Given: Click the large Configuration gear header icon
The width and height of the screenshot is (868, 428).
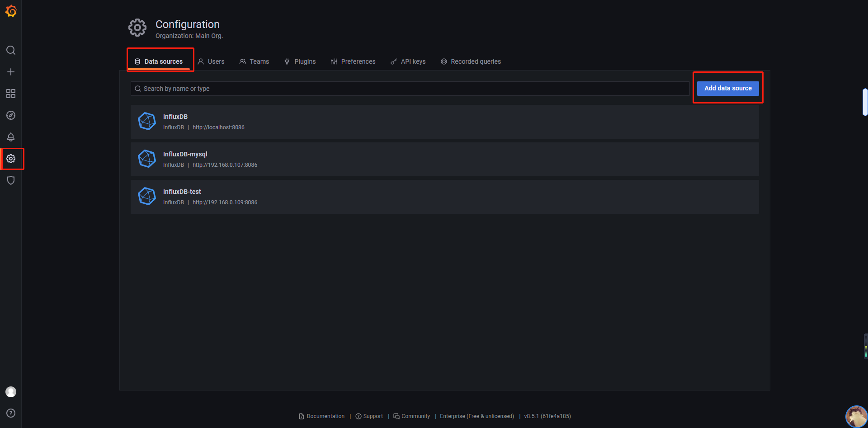Looking at the screenshot, I should (x=137, y=28).
